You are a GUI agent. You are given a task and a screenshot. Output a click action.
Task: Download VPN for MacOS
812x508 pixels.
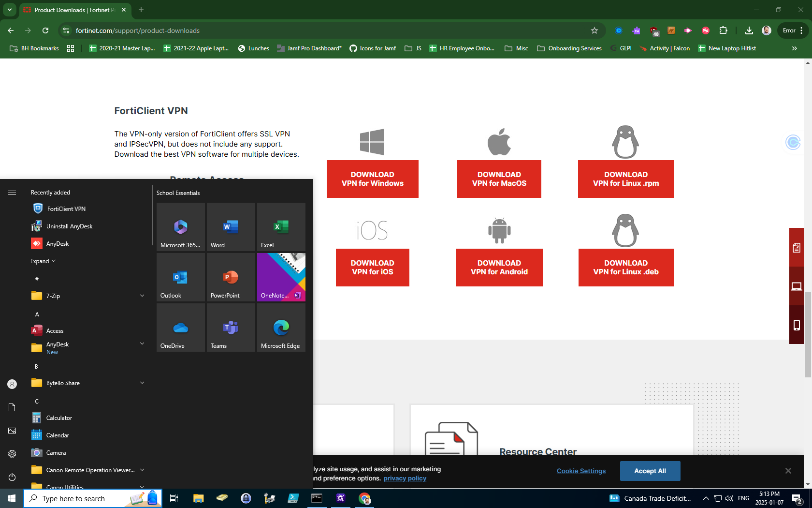pyautogui.click(x=499, y=179)
